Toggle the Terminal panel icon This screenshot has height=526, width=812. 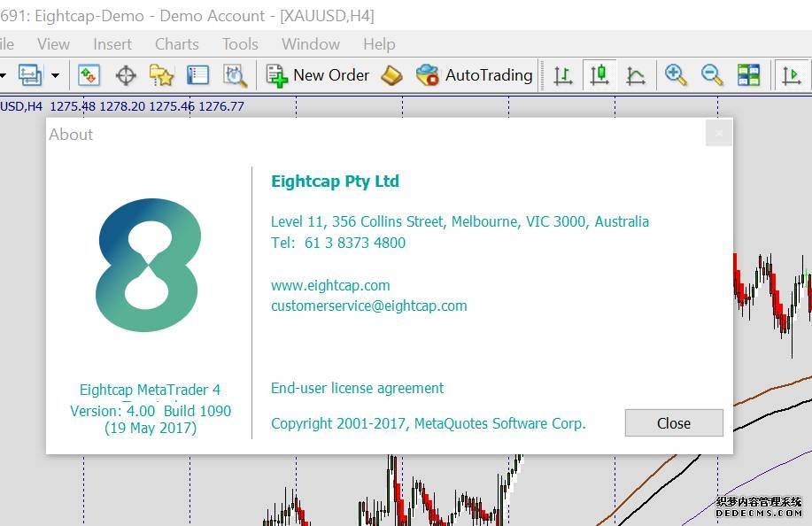click(197, 75)
